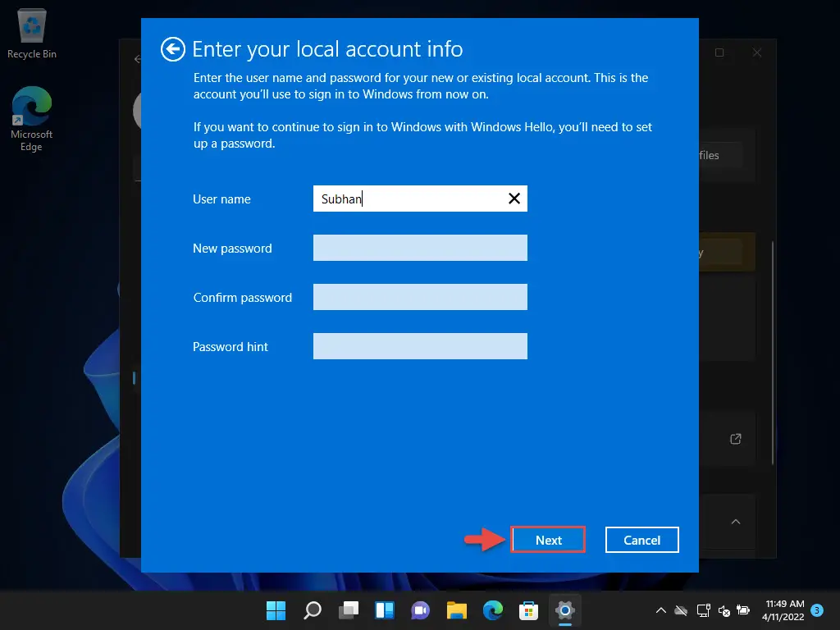Screen dimensions: 840x630
Task: Cancel the local account setup
Action: click(641, 540)
